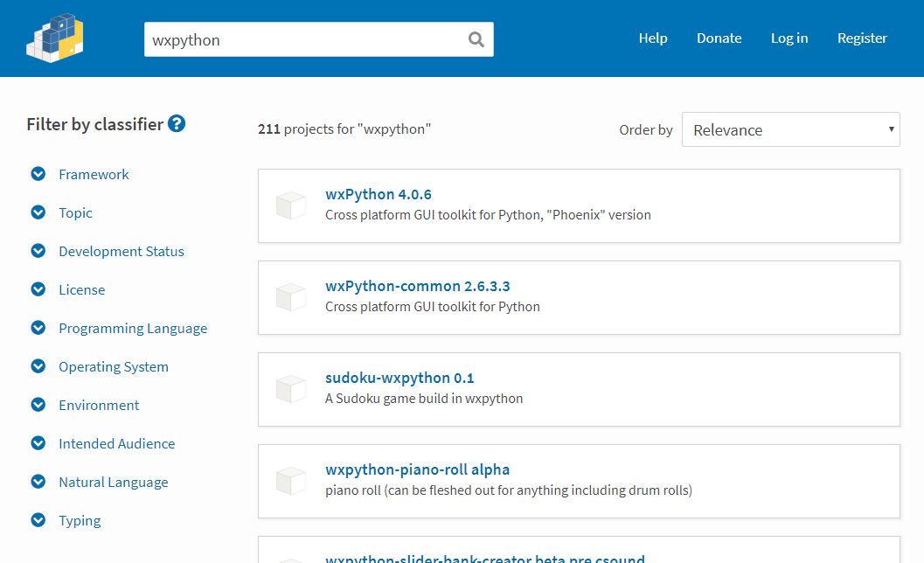Expand the Natural Language chevron icon
This screenshot has height=563, width=924.
click(x=38, y=482)
